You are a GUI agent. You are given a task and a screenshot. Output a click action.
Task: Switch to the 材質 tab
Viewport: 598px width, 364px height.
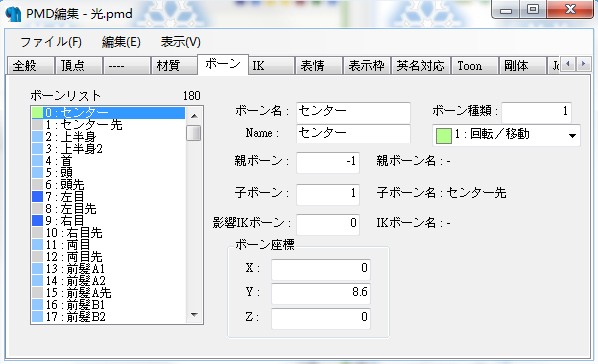175,66
